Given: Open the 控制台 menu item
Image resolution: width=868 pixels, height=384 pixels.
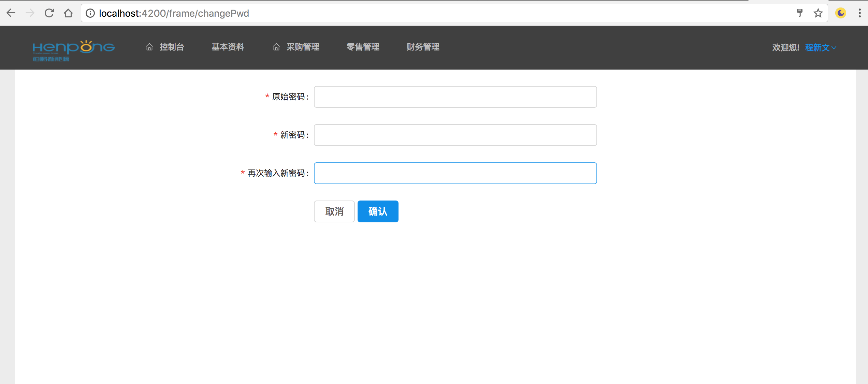Looking at the screenshot, I should pyautogui.click(x=165, y=47).
